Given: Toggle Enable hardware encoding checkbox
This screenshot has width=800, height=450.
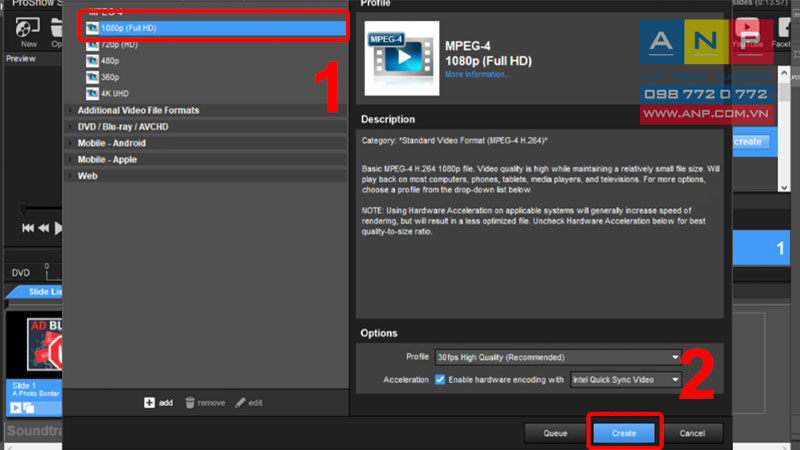Looking at the screenshot, I should [x=440, y=380].
